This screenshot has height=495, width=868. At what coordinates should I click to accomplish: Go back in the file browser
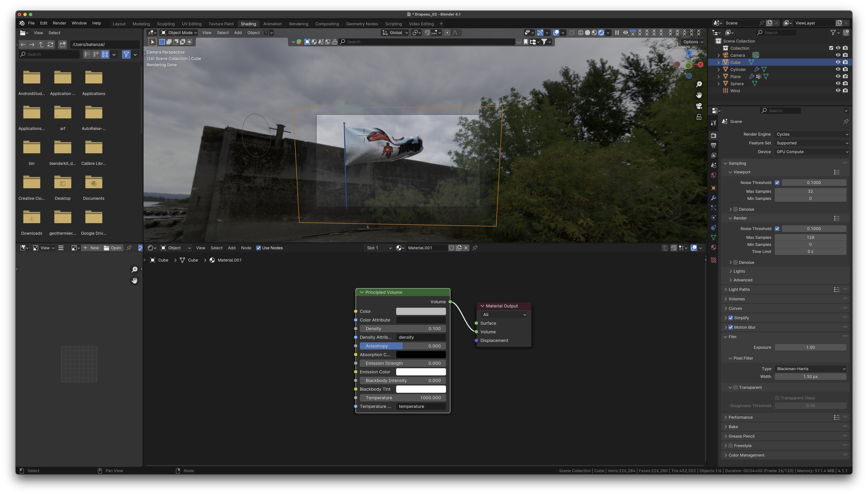23,45
